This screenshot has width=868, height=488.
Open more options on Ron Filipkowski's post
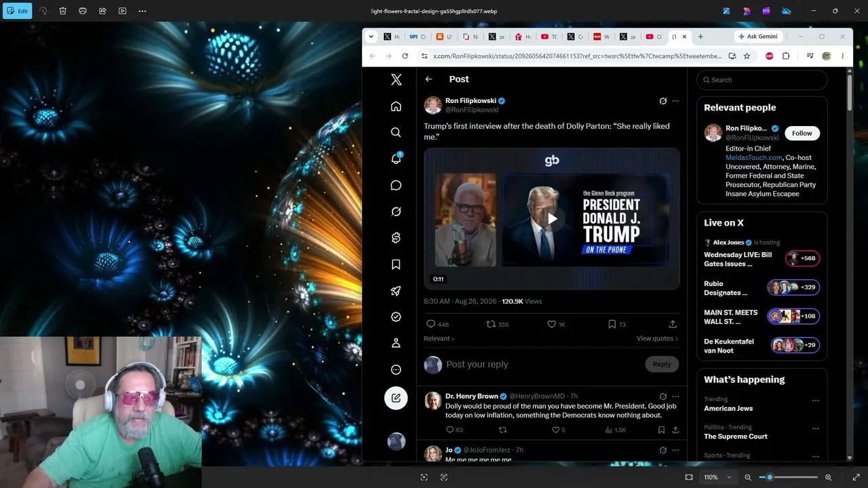[x=675, y=101]
